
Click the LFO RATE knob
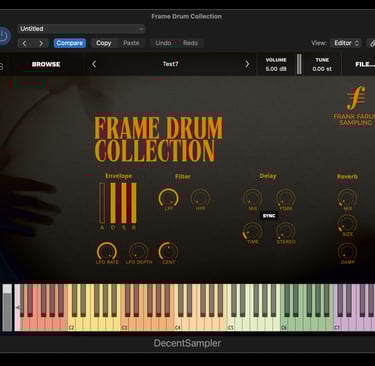point(107,252)
